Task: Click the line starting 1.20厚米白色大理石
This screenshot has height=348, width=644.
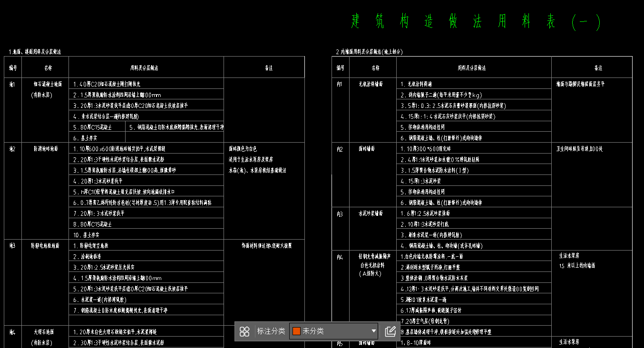Action: pos(115,331)
